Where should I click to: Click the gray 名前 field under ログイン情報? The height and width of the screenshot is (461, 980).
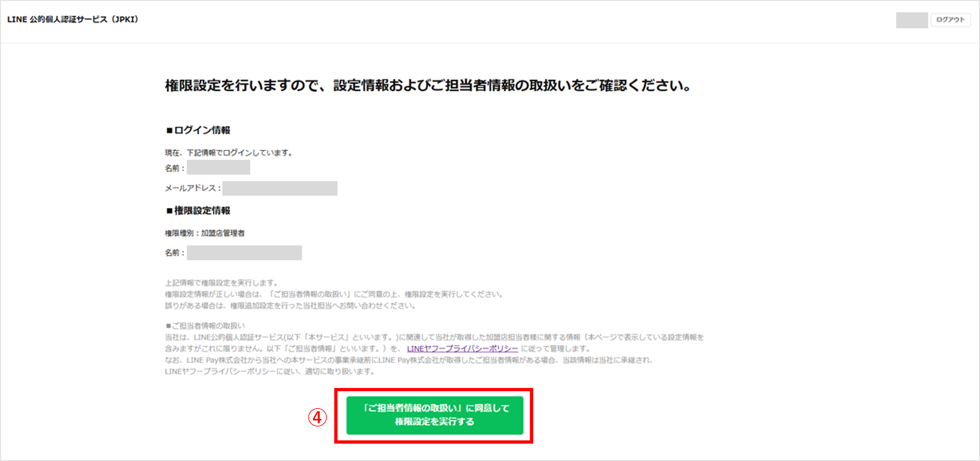click(x=218, y=167)
